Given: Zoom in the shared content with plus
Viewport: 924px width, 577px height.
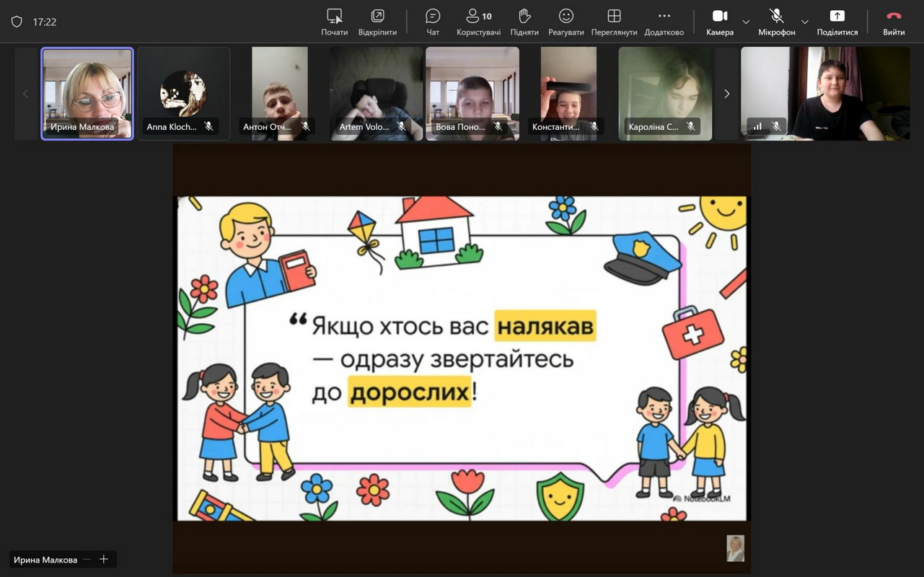Looking at the screenshot, I should 104,560.
